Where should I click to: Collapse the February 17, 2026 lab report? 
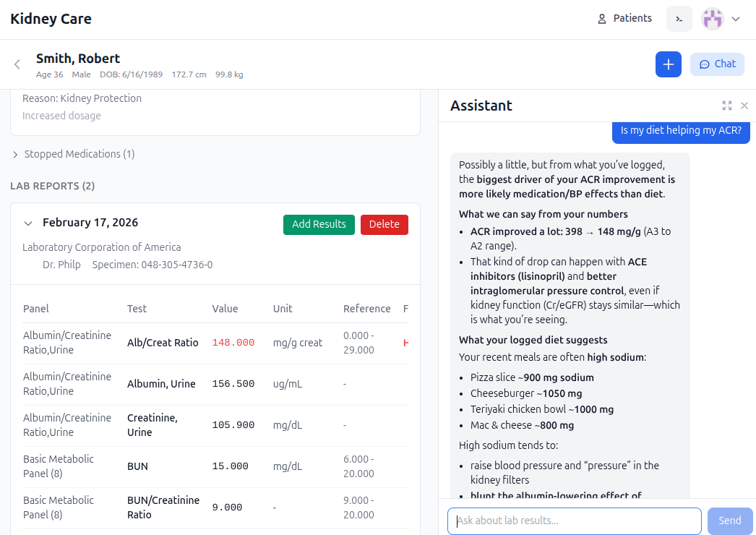click(x=27, y=223)
